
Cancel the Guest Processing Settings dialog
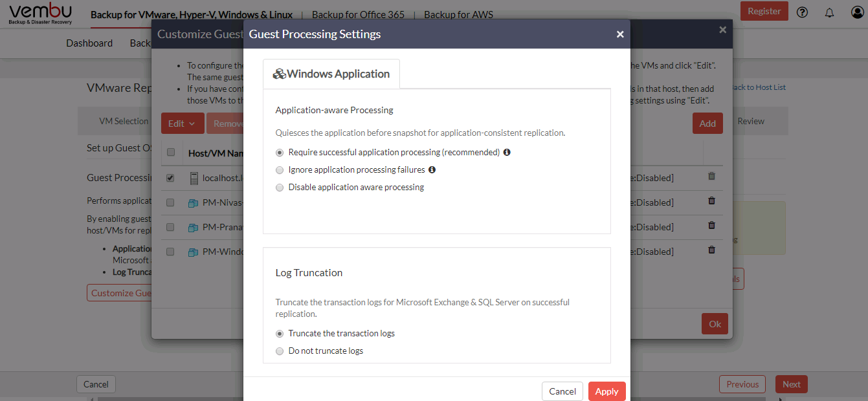[x=562, y=391]
